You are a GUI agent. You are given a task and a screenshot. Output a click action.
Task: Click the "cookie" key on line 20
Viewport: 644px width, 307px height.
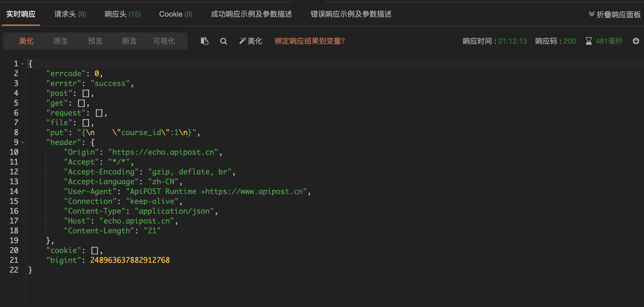[64, 251]
